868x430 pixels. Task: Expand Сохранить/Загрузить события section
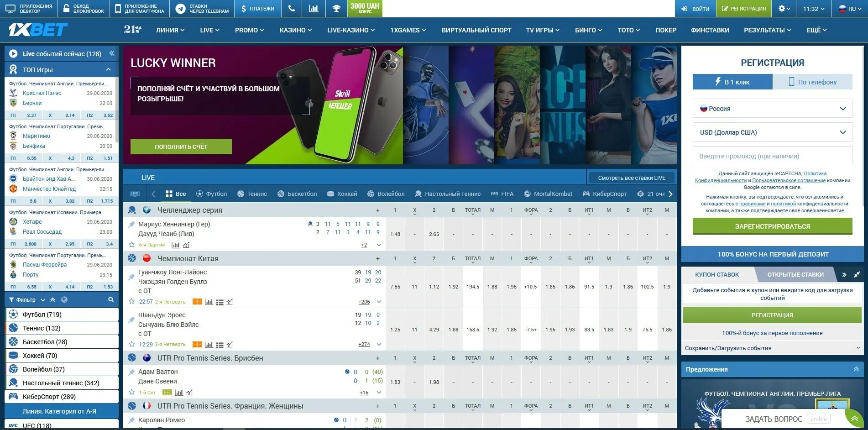point(772,348)
